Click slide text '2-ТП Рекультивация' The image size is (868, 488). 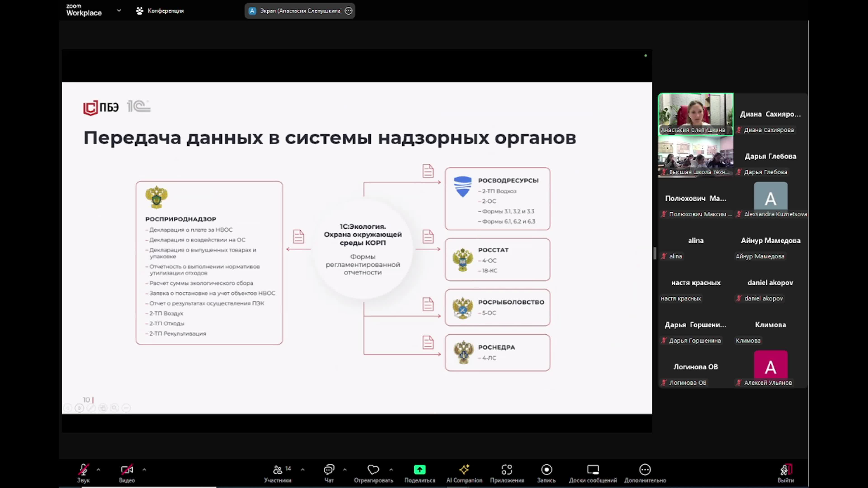pos(178,333)
